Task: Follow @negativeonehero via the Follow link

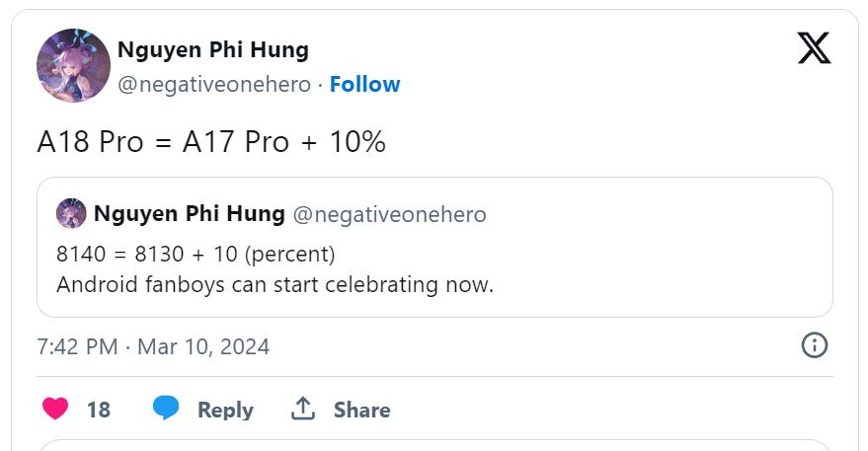Action: [x=364, y=84]
